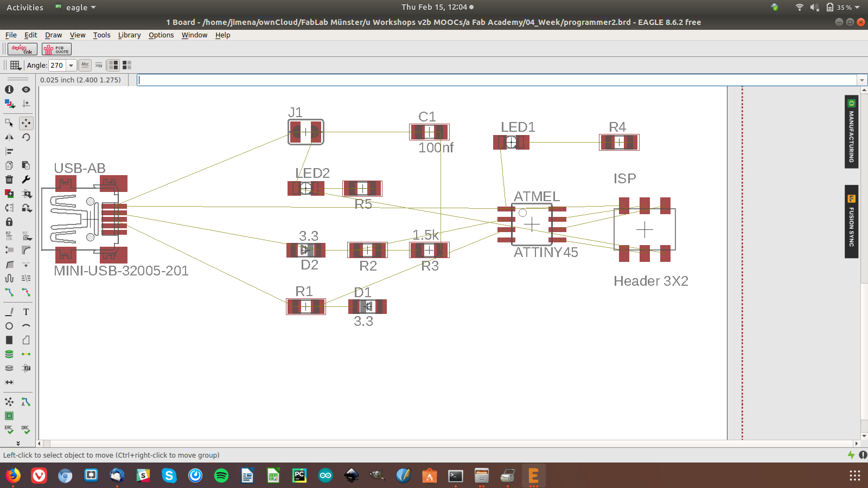The width and height of the screenshot is (868, 488).
Task: Open the clock and calendar panel
Action: pyautogui.click(x=437, y=7)
